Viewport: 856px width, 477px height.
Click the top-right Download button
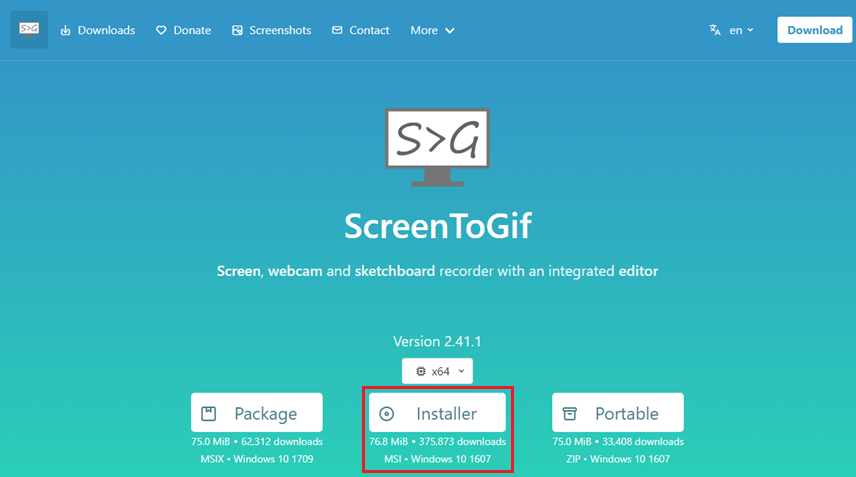[x=815, y=30]
